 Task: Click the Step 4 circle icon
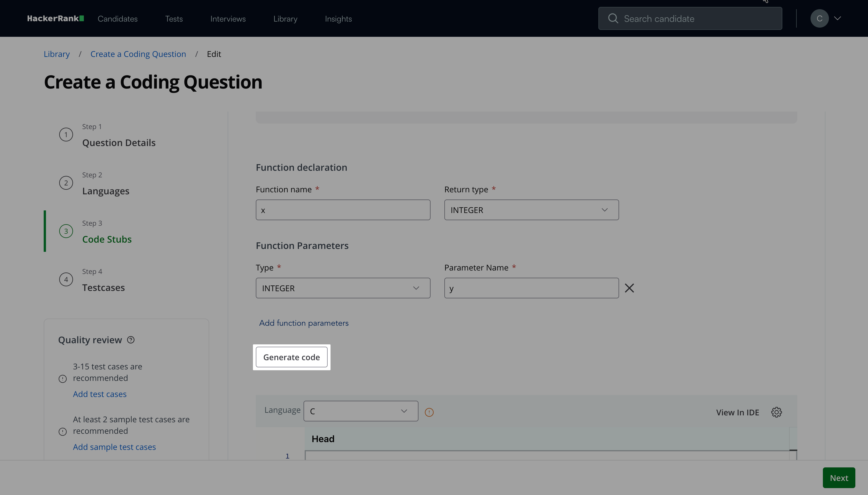pyautogui.click(x=66, y=279)
